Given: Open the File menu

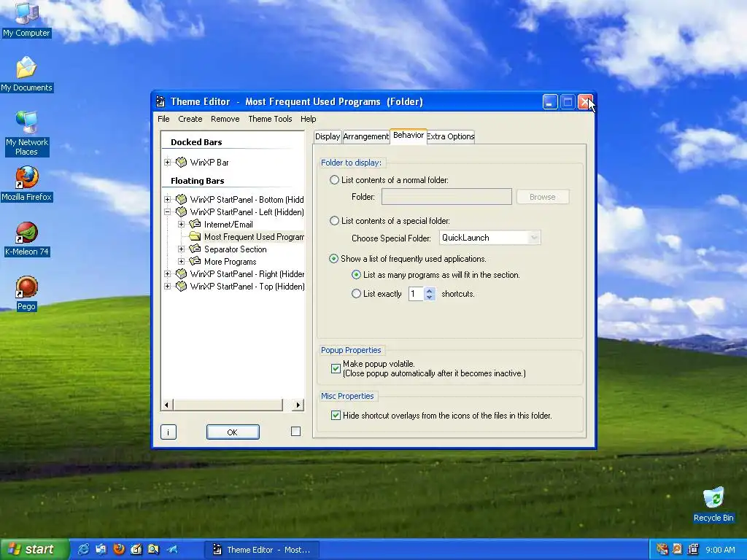Looking at the screenshot, I should tap(163, 119).
